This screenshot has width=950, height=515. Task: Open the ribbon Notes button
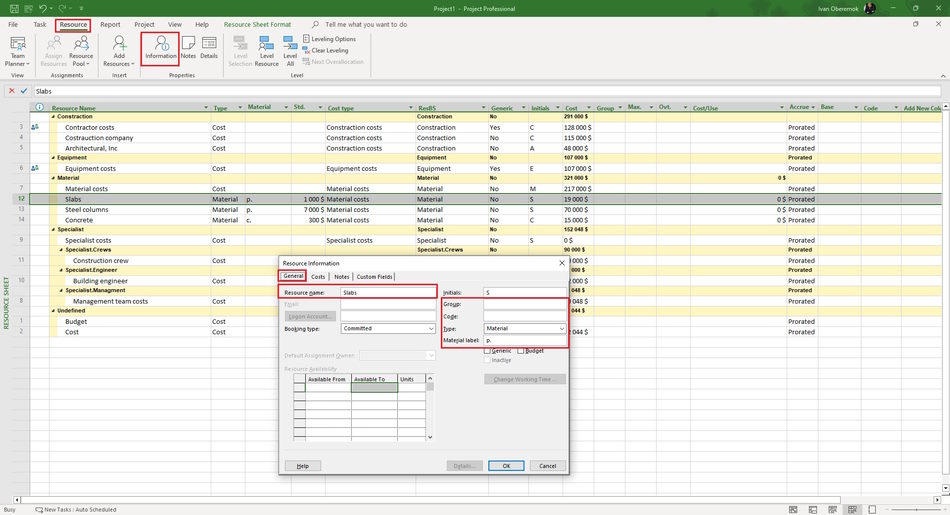[188, 48]
